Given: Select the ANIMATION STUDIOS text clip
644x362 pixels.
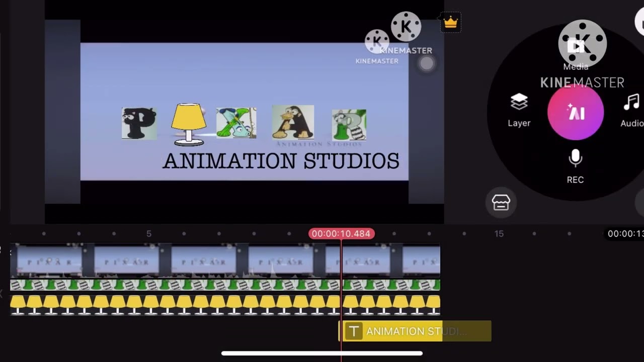Looking at the screenshot, I should 415,331.
